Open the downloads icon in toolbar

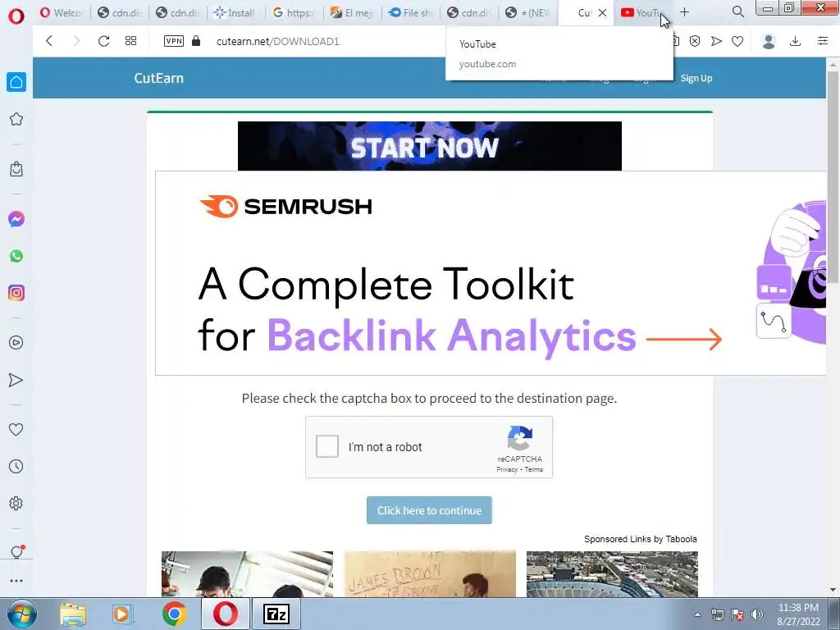coord(796,41)
